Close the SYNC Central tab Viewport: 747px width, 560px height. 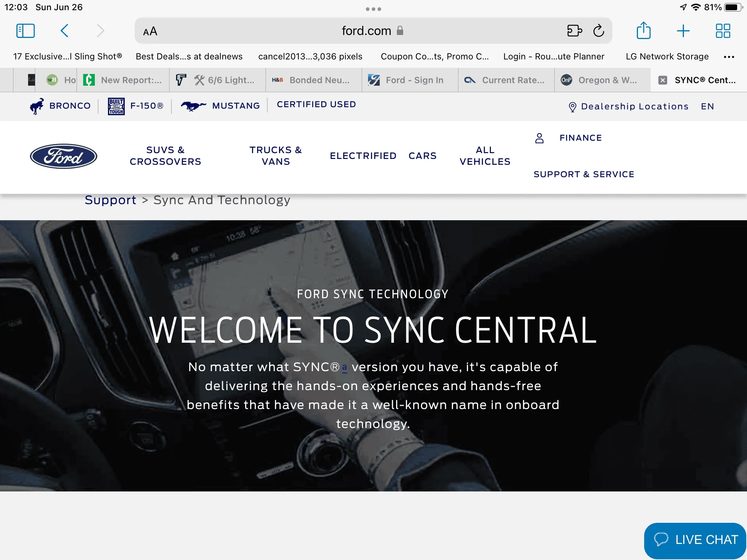click(x=663, y=80)
